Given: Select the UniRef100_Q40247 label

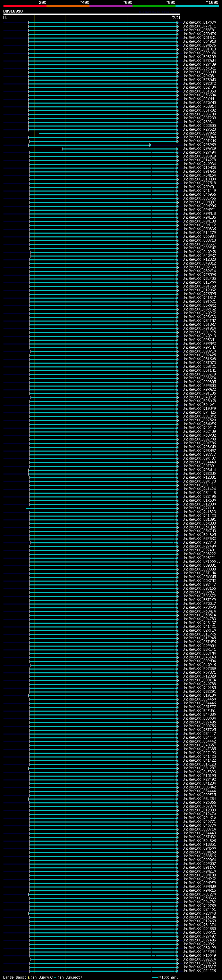Looking at the screenshot, I should 199,428.
